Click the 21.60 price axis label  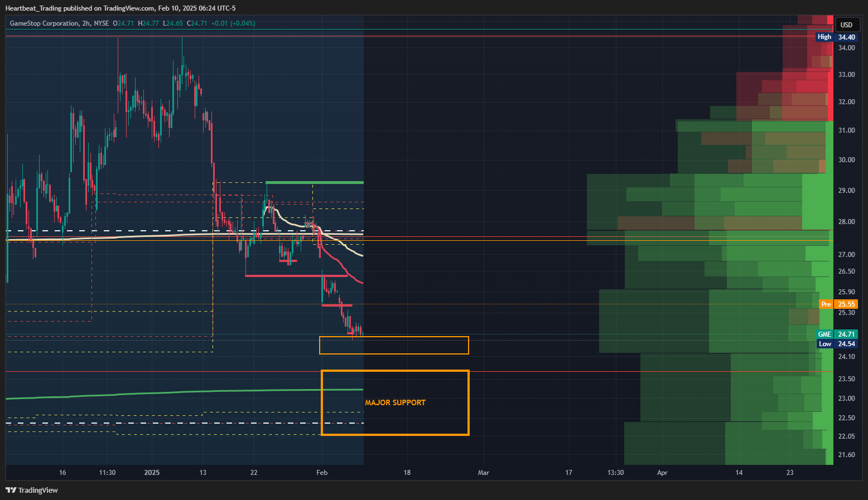click(846, 455)
